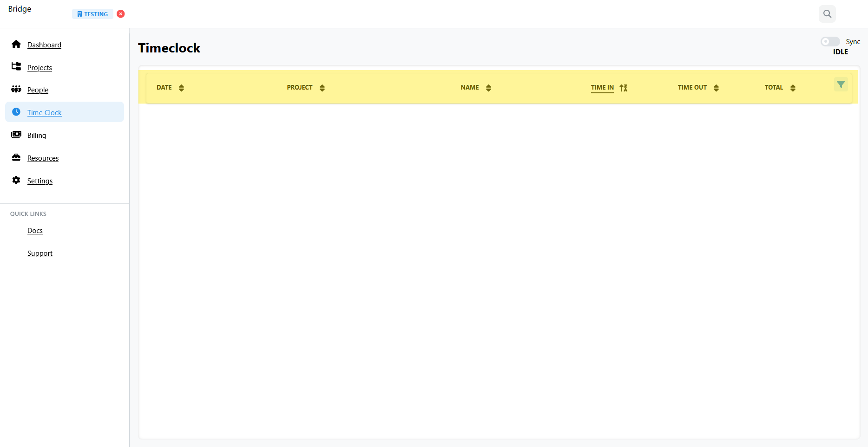Toggle sorting on the DATE column

coord(181,87)
